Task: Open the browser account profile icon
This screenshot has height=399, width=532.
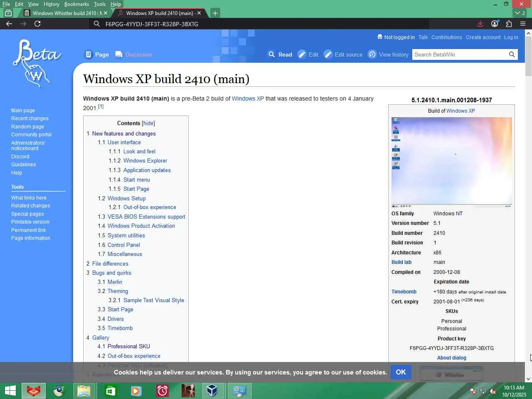Action: tap(495, 24)
